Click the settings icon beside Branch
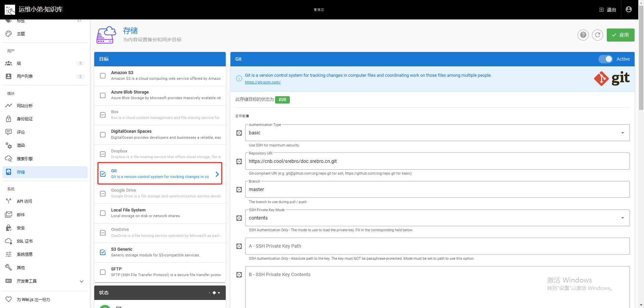This screenshot has width=644, height=308. [x=239, y=190]
